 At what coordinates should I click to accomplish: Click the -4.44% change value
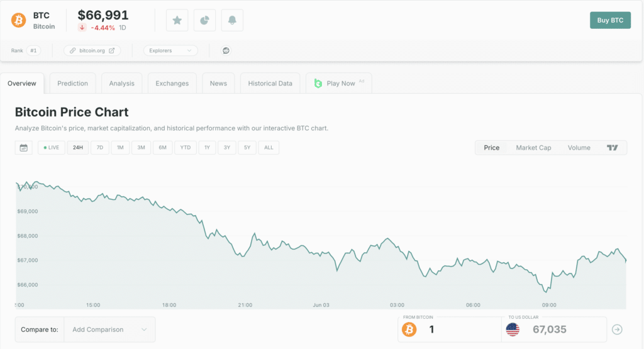103,28
